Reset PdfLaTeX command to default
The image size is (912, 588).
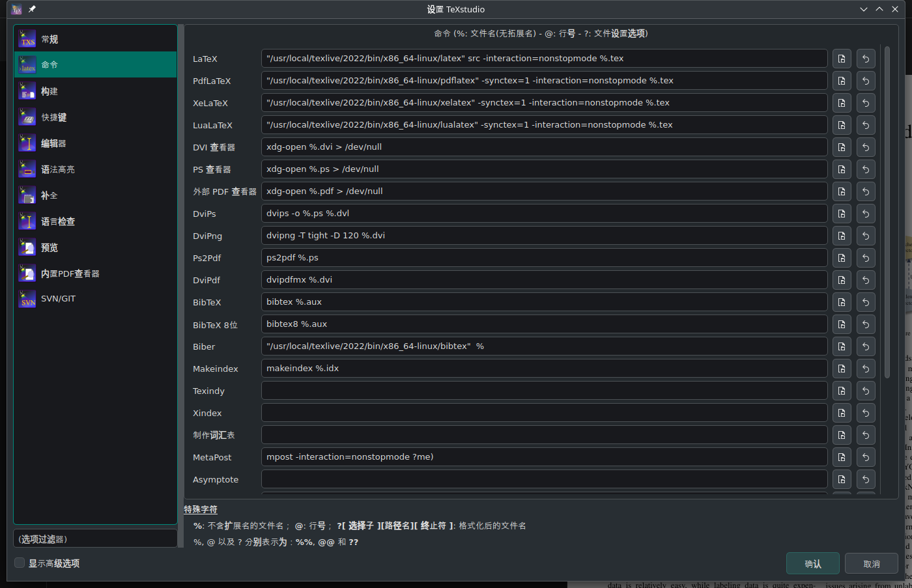pyautogui.click(x=866, y=81)
